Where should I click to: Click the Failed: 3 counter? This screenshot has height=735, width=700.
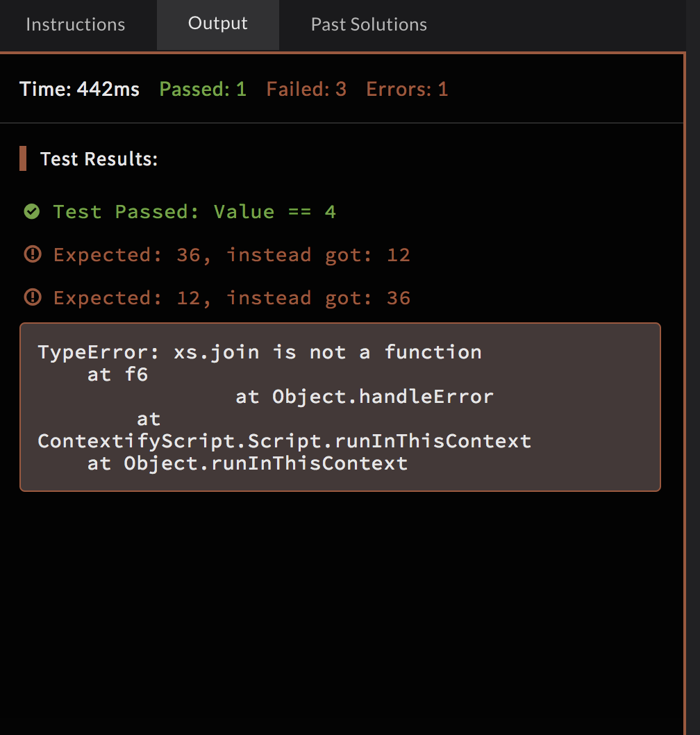[x=306, y=89]
